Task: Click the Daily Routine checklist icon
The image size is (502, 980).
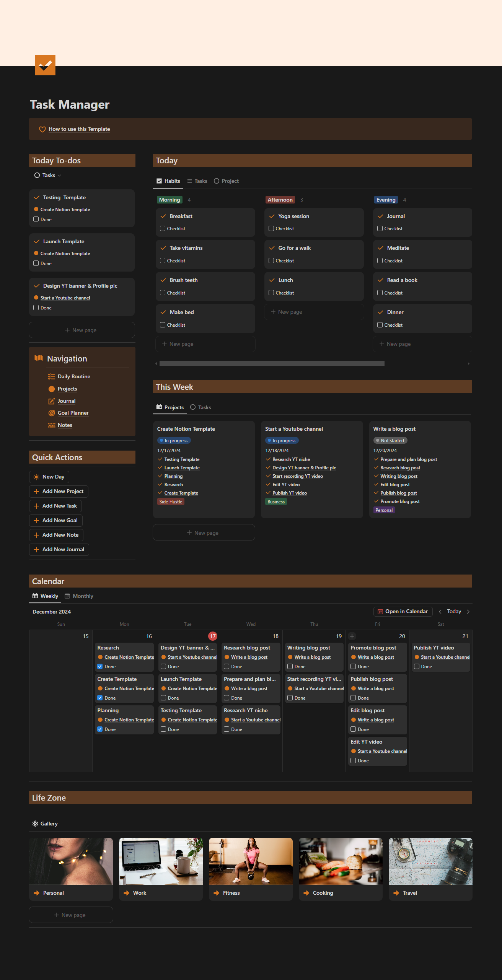Action: coord(51,377)
